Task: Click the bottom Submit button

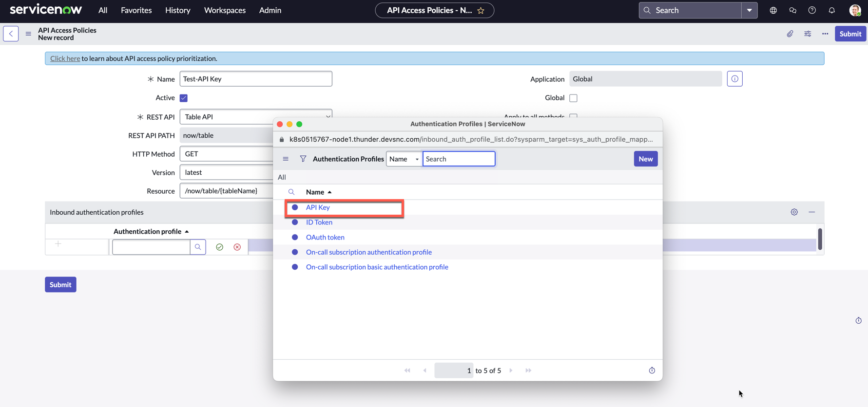Action: click(60, 285)
